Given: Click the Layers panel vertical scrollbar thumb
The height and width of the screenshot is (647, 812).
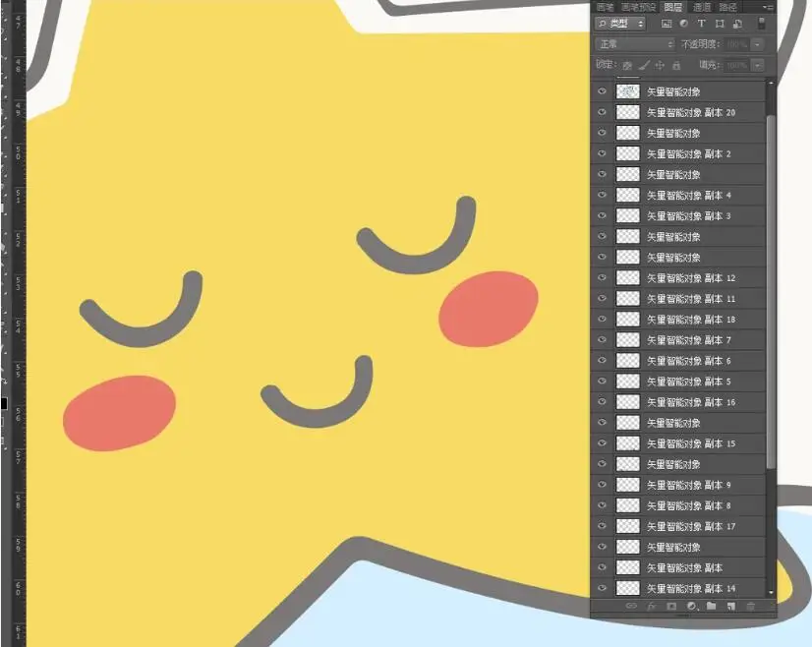Looking at the screenshot, I should click(771, 293).
